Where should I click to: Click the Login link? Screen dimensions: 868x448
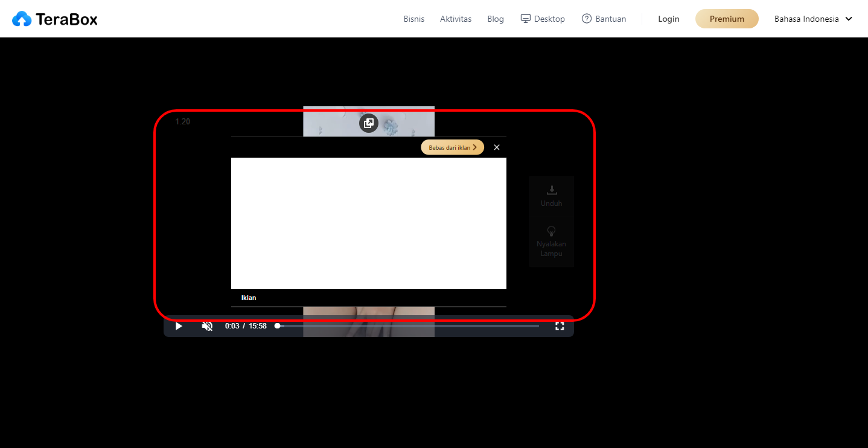point(668,19)
